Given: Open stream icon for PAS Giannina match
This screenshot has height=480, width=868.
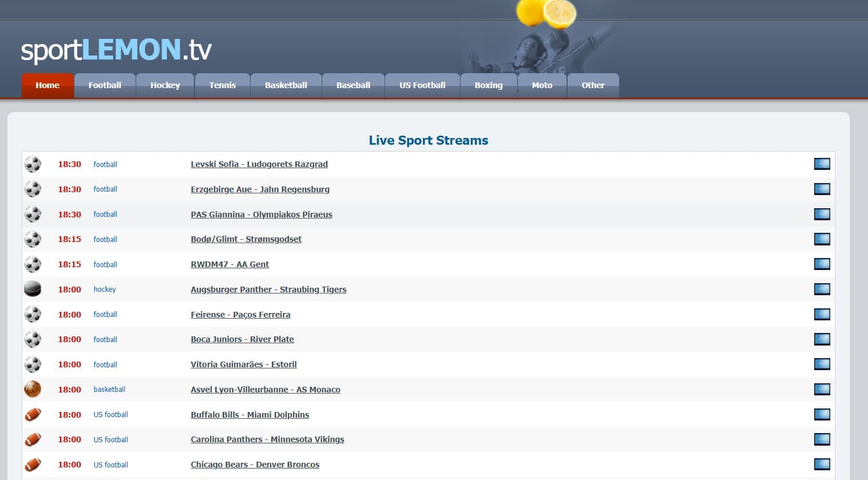Looking at the screenshot, I should [x=822, y=215].
